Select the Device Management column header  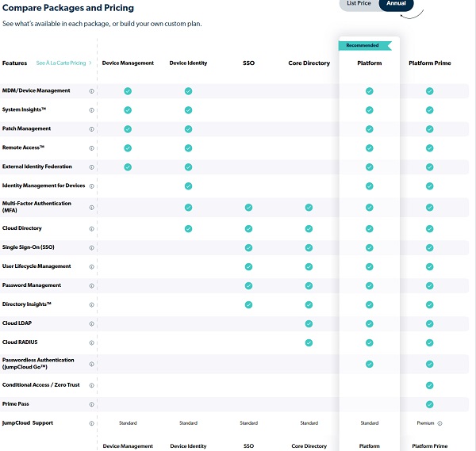coord(128,63)
